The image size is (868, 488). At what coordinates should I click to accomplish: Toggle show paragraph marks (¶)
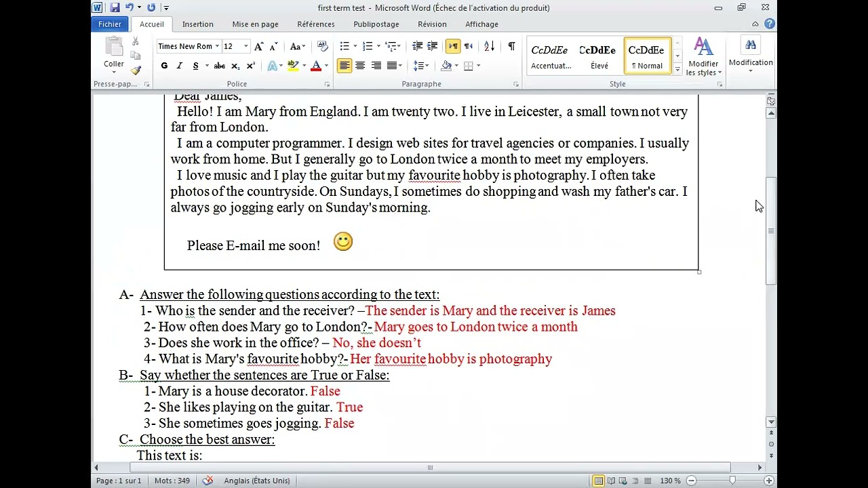(x=511, y=46)
